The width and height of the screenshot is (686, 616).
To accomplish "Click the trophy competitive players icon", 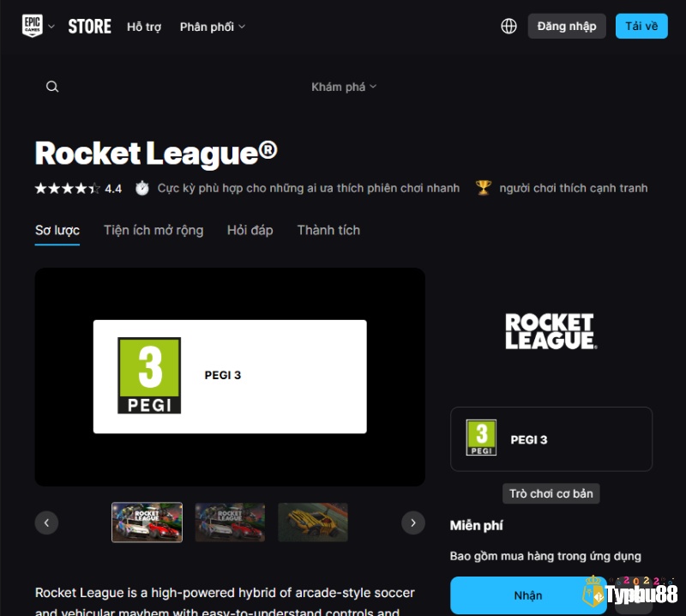I will click(484, 188).
